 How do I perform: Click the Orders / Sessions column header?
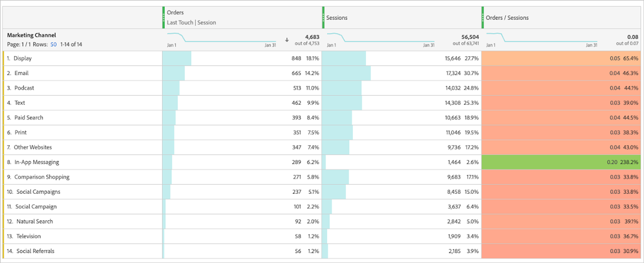coord(507,17)
